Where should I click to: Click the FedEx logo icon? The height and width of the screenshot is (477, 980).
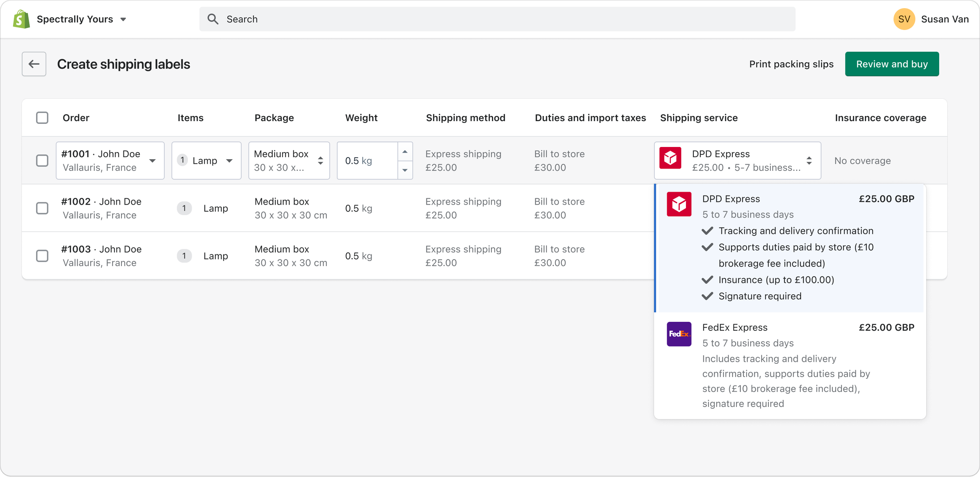coord(679,334)
